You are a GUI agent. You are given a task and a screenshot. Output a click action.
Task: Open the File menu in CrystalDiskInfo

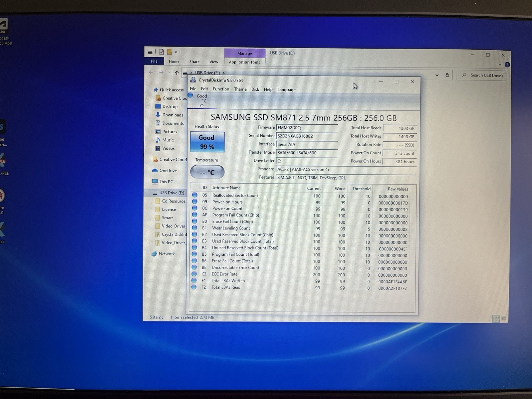tap(193, 89)
